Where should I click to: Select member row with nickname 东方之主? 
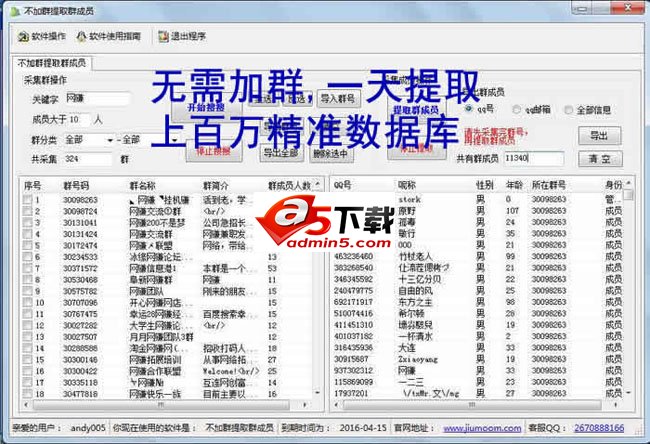pos(477,302)
